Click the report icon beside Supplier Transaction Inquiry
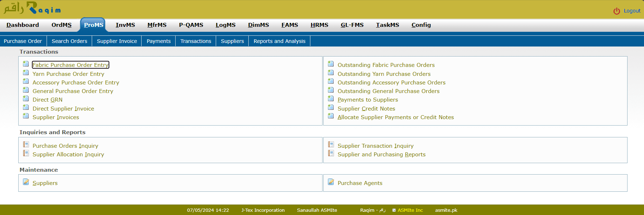Screen dimensions: 644x215 click(331, 145)
